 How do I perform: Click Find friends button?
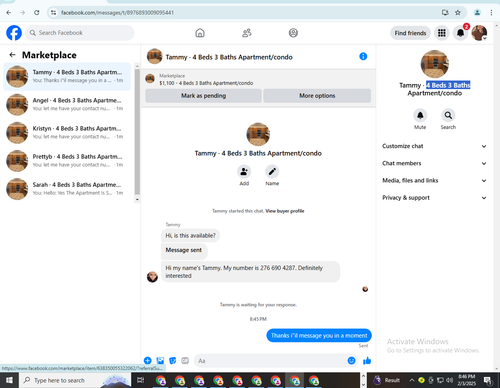tap(410, 33)
